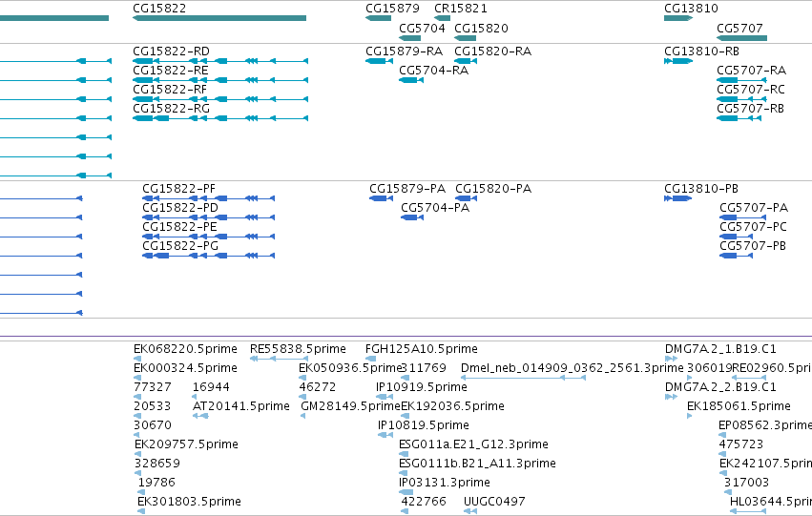Select transcript CG15822-RF
The width and height of the screenshot is (812, 516).
tap(220, 99)
